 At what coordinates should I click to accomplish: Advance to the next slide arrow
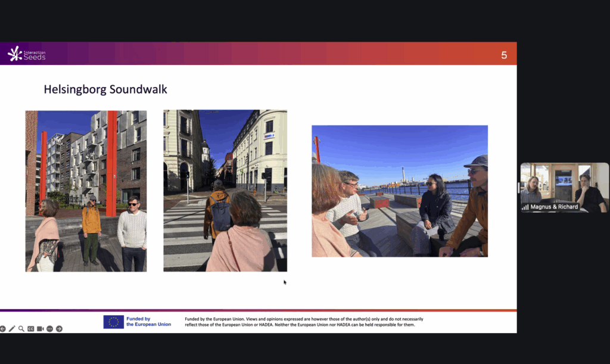(x=59, y=329)
